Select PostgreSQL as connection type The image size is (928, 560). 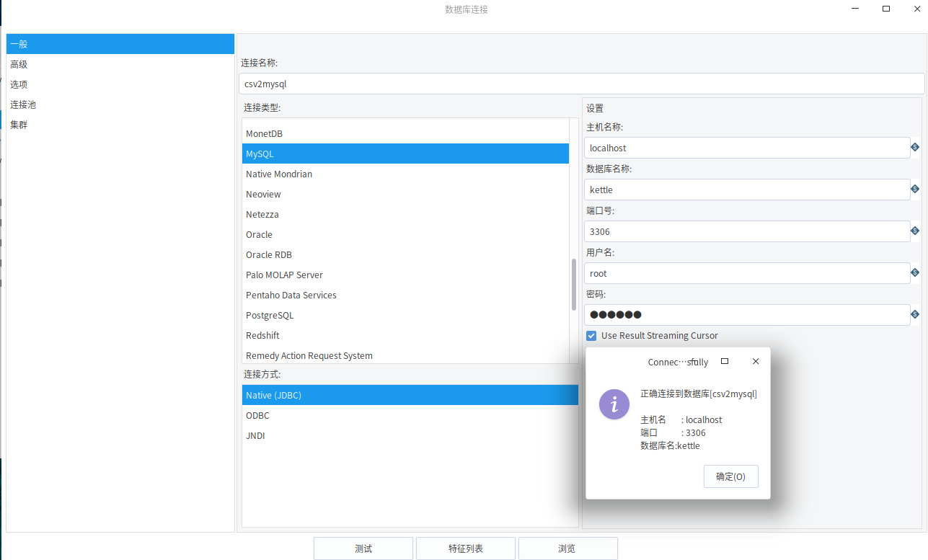tap(270, 315)
